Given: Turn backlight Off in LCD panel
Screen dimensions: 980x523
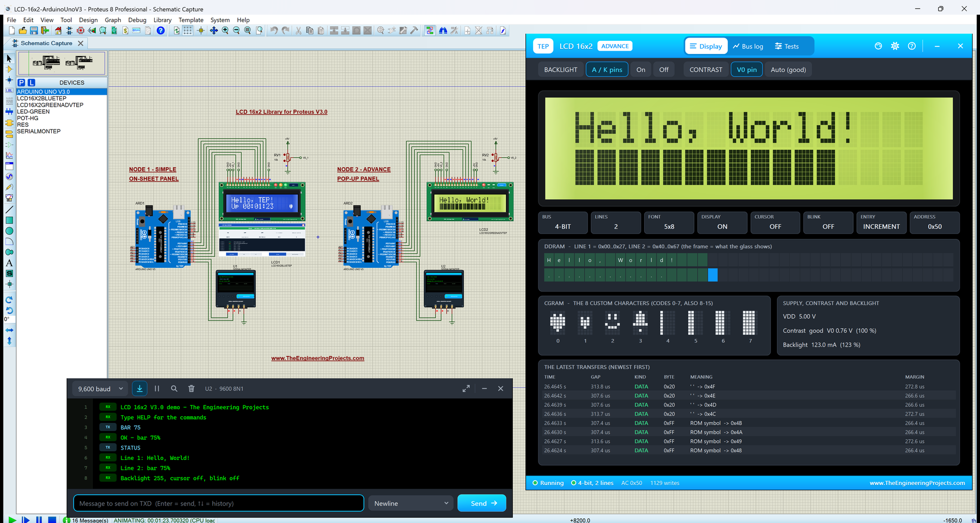Looking at the screenshot, I should [x=664, y=70].
